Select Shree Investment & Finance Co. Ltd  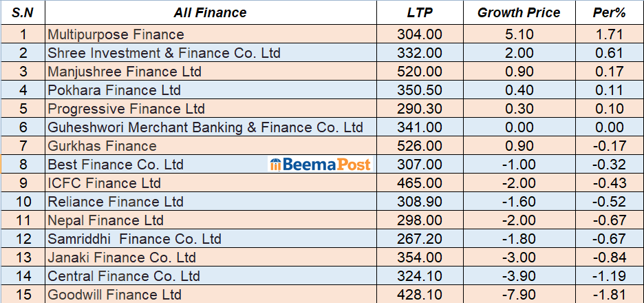tap(164, 52)
